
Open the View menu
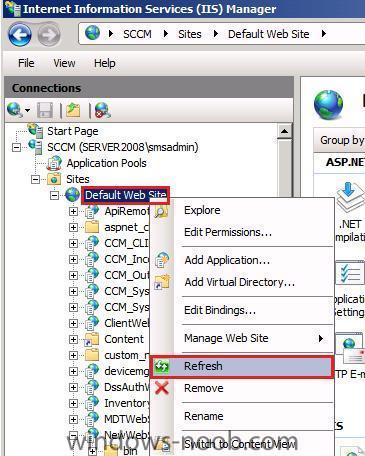coord(64,63)
